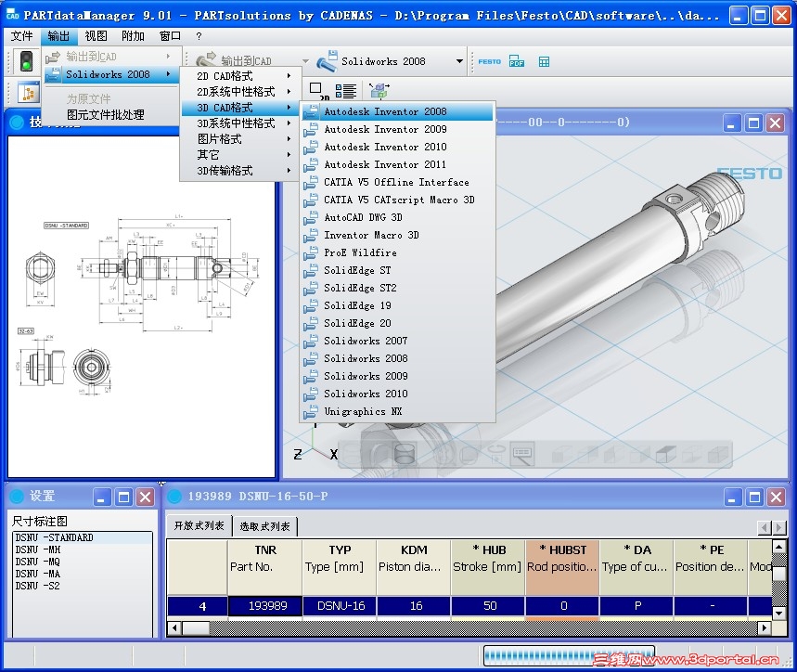797x672 pixels.
Task: Choose SolidEdge 19 format
Action: click(x=397, y=305)
